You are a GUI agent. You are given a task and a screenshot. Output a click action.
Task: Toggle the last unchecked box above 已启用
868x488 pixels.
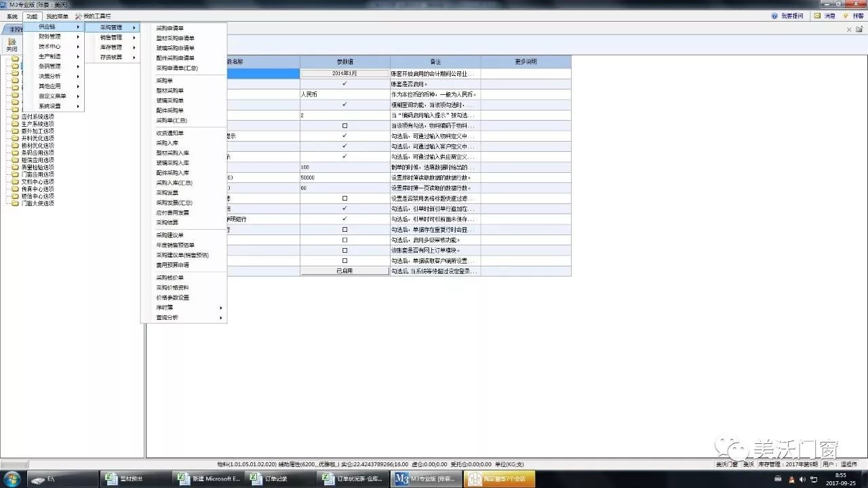pyautogui.click(x=344, y=260)
